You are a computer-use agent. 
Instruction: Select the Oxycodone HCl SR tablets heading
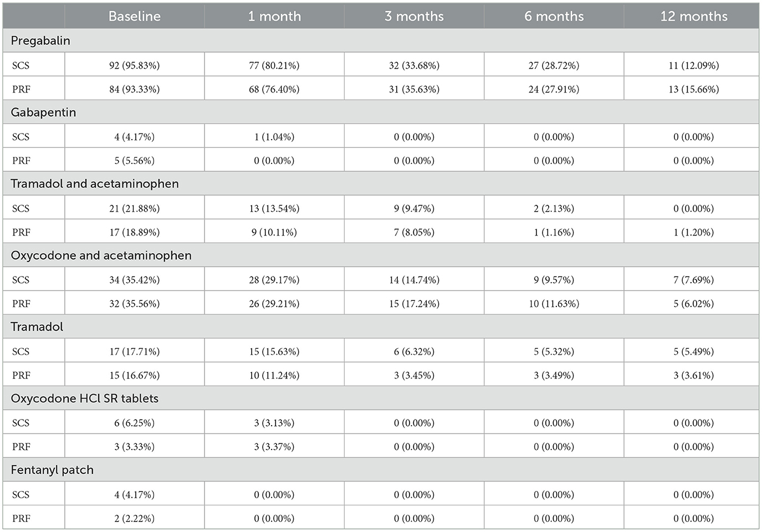click(x=84, y=398)
